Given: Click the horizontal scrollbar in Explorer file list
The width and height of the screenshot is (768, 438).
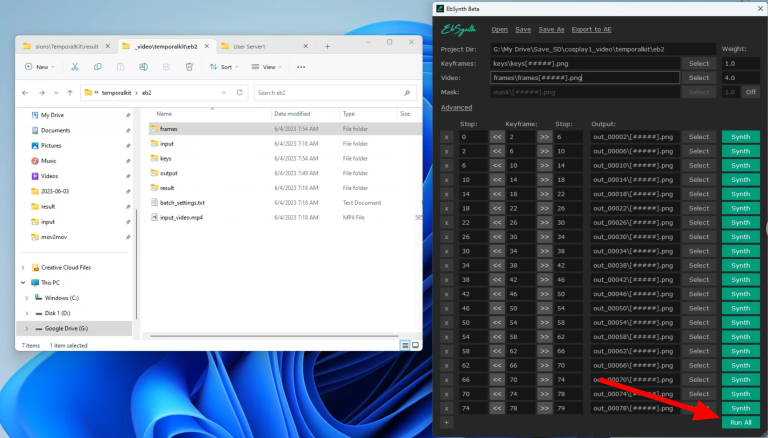Looking at the screenshot, I should (x=274, y=336).
